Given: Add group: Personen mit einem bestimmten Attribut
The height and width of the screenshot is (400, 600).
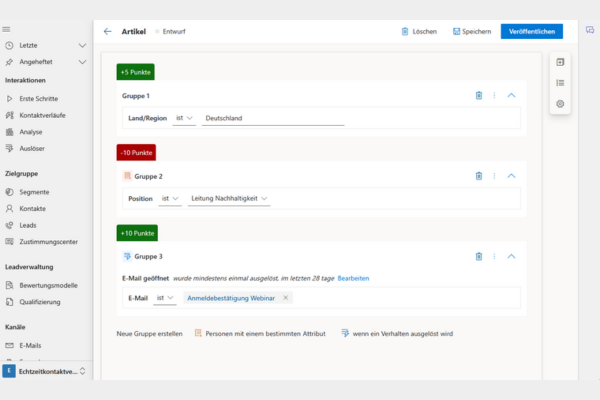Looking at the screenshot, I should (260, 333).
